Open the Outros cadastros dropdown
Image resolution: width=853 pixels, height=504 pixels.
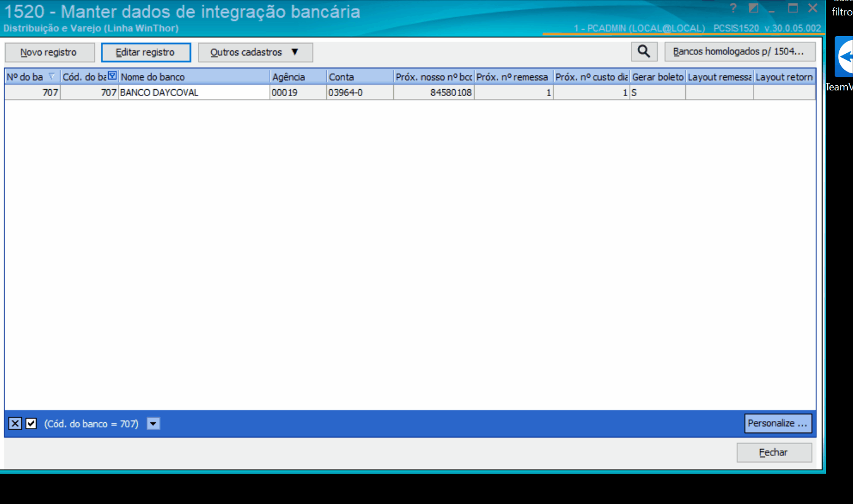255,52
